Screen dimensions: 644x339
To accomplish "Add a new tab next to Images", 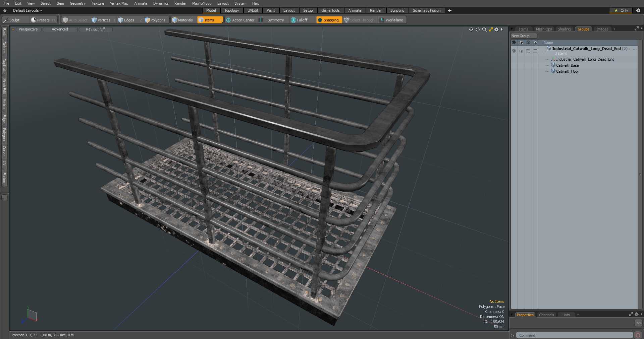I will pos(614,29).
